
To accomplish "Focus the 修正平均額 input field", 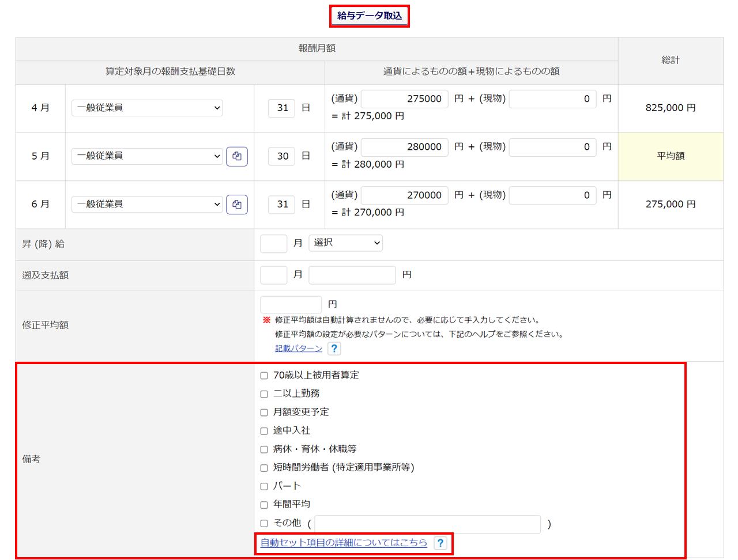I will click(x=291, y=304).
